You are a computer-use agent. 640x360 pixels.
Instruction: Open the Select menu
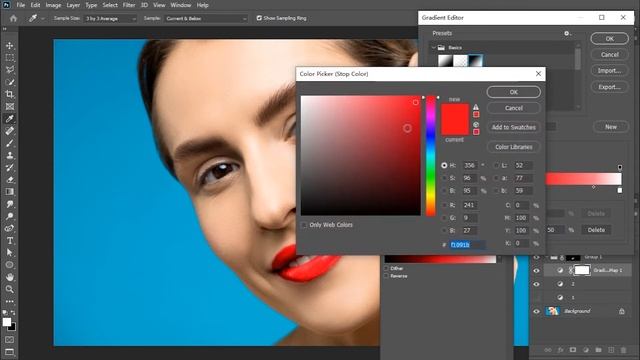[110, 5]
